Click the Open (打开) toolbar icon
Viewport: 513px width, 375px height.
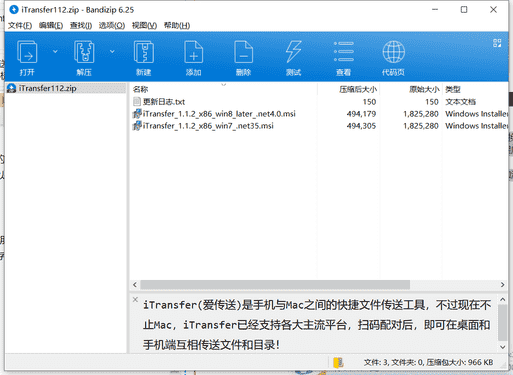[x=27, y=52]
